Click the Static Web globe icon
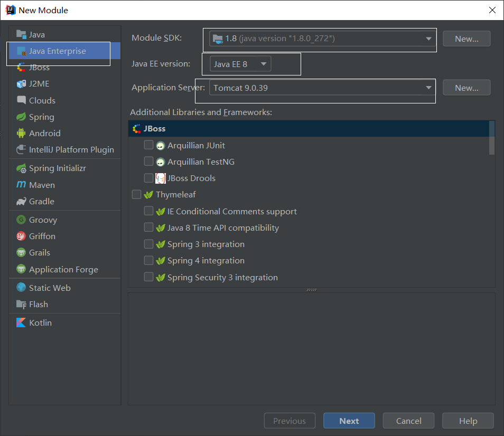Image resolution: width=504 pixels, height=436 pixels. 21,288
